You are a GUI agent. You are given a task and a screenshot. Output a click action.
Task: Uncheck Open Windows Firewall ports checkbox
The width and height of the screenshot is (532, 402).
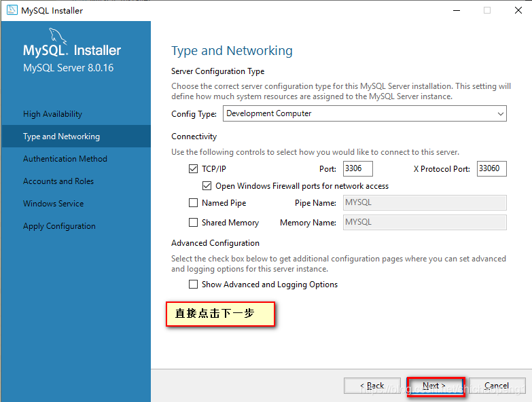pyautogui.click(x=207, y=186)
